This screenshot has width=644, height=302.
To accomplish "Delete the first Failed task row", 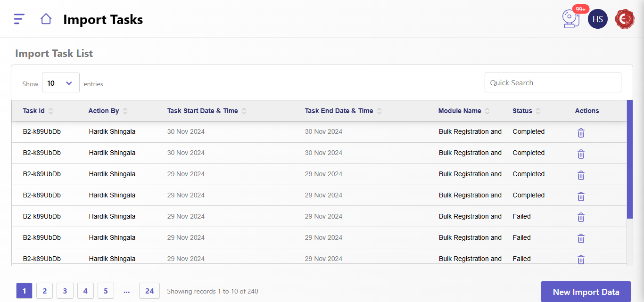I will coord(581,217).
